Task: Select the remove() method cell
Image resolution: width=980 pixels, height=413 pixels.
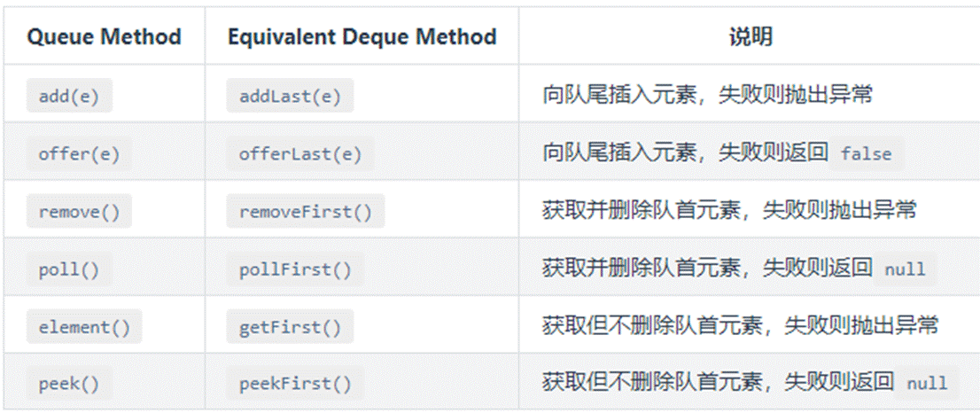Action: pyautogui.click(x=79, y=212)
